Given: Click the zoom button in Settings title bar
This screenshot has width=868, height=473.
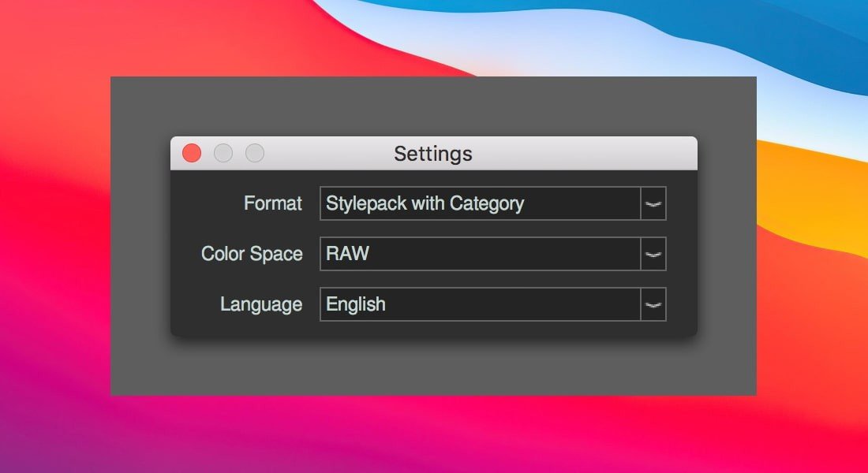Looking at the screenshot, I should pos(254,153).
